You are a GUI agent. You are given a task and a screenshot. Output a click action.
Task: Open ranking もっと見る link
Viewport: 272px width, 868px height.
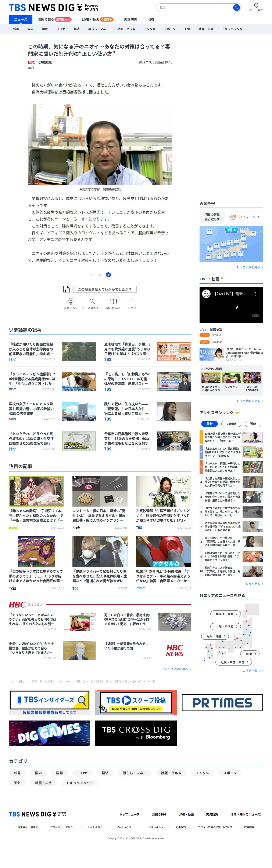pos(254,584)
